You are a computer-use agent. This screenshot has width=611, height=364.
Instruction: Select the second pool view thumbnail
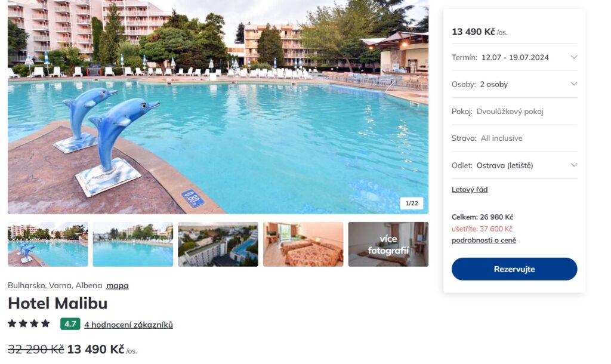(133, 244)
